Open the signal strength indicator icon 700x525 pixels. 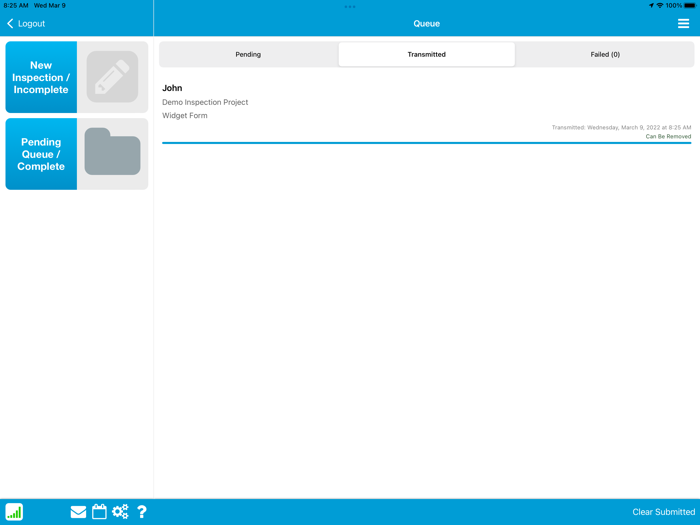point(14,512)
